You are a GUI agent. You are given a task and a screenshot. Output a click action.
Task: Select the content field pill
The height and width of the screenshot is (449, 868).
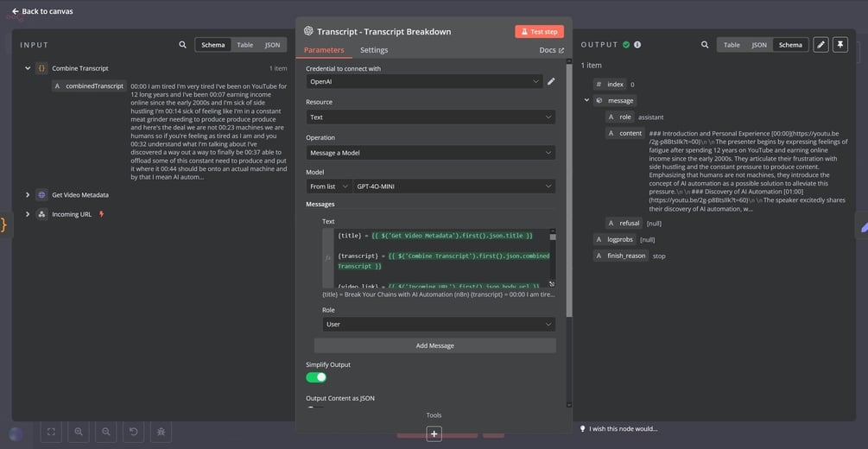click(625, 134)
